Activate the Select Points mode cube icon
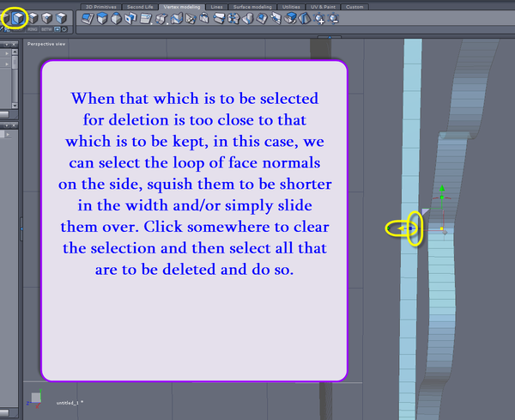The width and height of the screenshot is (515, 420). (47, 18)
